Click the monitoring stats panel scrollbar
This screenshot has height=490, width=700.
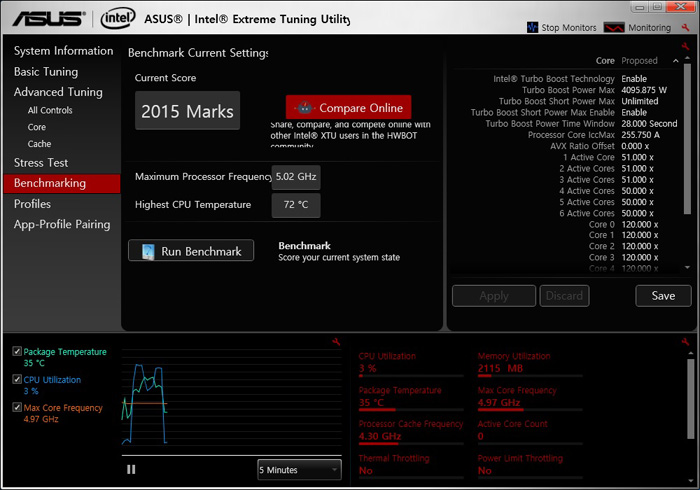[691, 399]
